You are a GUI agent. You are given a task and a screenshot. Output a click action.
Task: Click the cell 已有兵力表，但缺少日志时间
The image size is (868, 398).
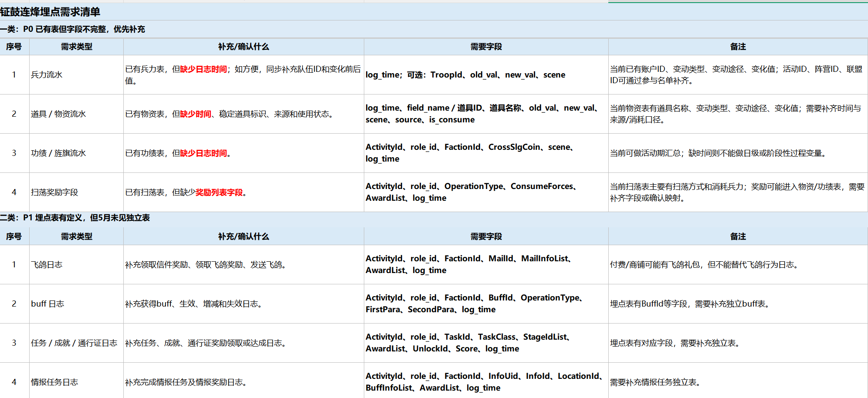[x=244, y=75]
